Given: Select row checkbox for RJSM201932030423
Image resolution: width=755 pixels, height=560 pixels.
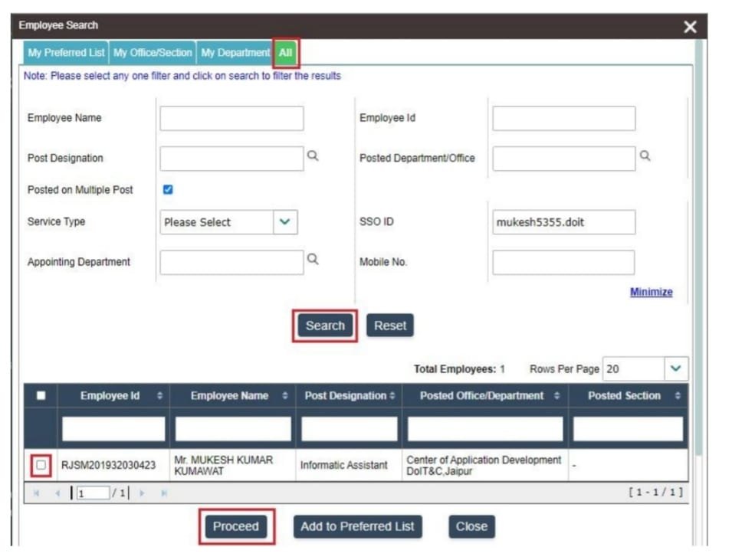Looking at the screenshot, I should click(41, 465).
